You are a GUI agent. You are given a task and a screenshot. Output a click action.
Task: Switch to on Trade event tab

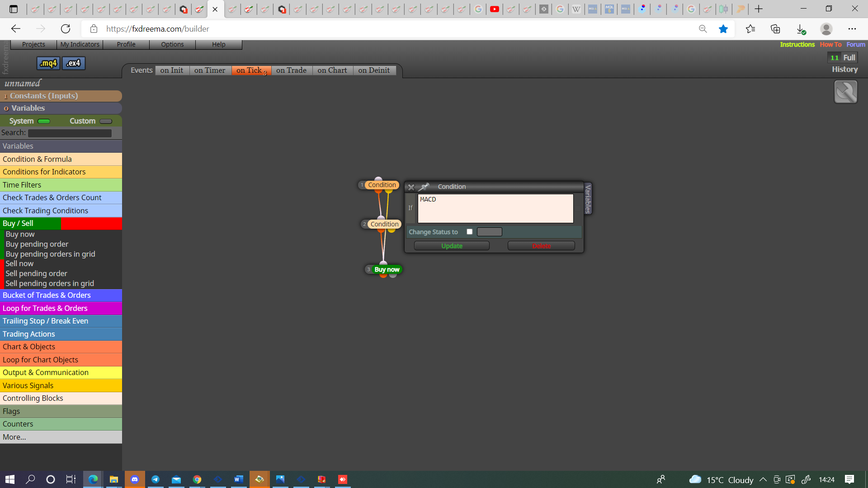pos(292,70)
